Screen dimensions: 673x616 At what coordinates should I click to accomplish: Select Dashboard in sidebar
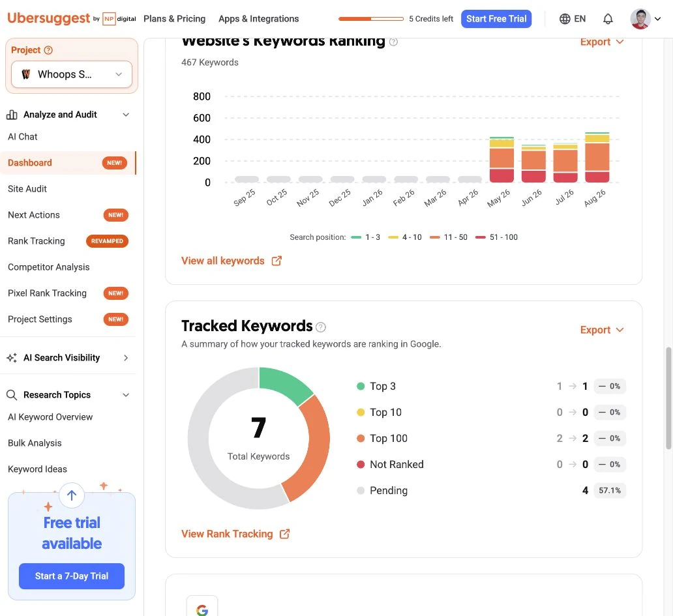[x=68, y=163]
